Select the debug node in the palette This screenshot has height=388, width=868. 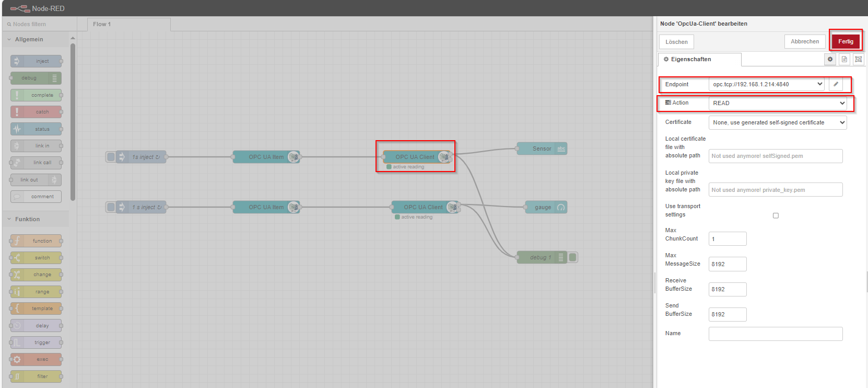coord(36,78)
